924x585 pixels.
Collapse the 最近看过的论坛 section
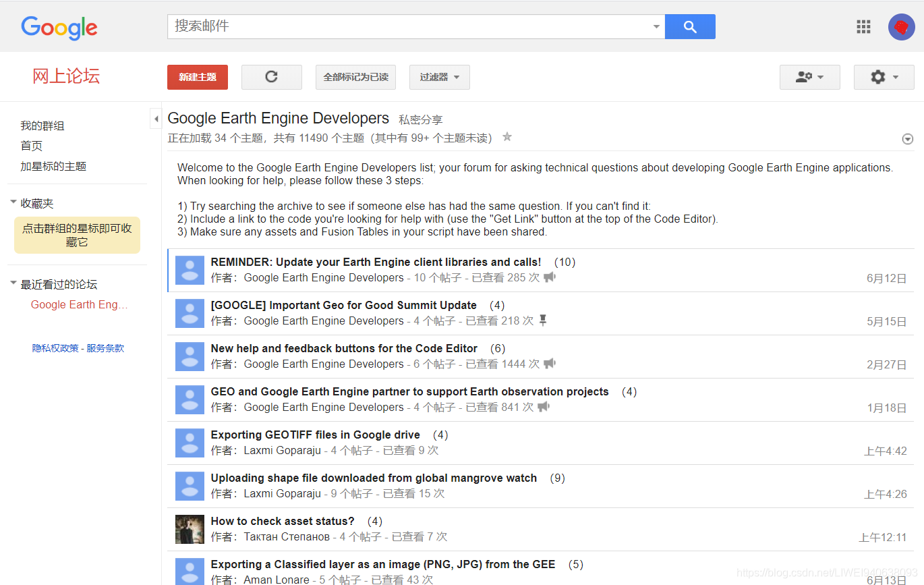click(13, 283)
